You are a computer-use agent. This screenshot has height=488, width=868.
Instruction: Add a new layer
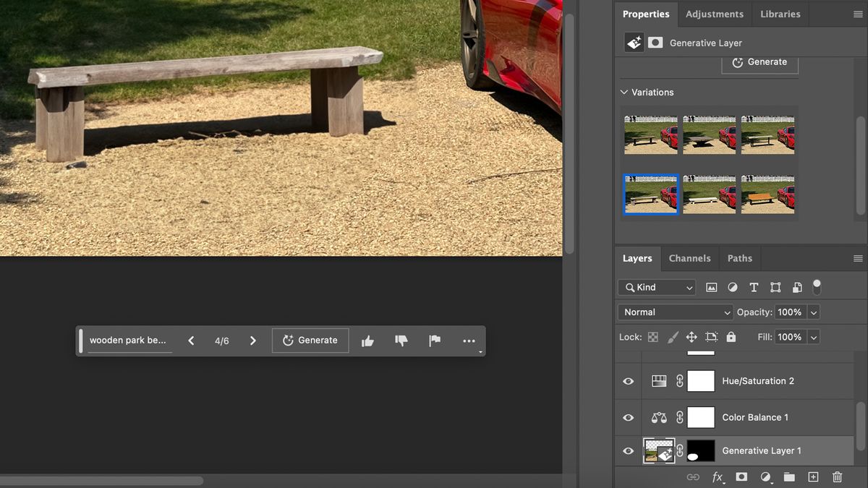pos(812,477)
